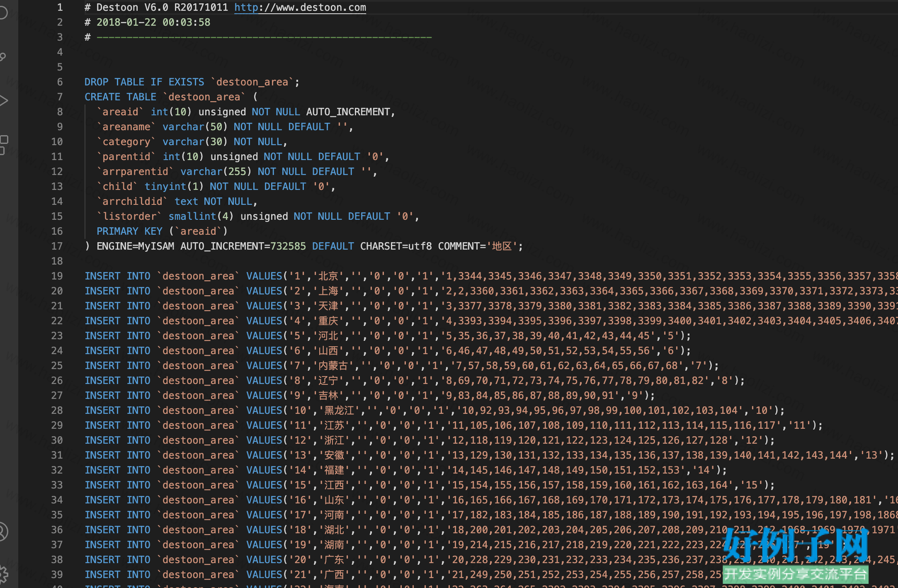898x588 pixels.
Task: Click the INSERT row for '江西'
Action: pos(430,485)
